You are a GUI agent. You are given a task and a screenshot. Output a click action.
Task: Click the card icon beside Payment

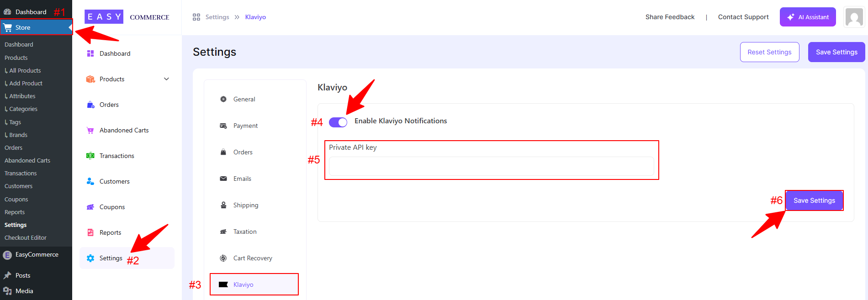(x=223, y=126)
